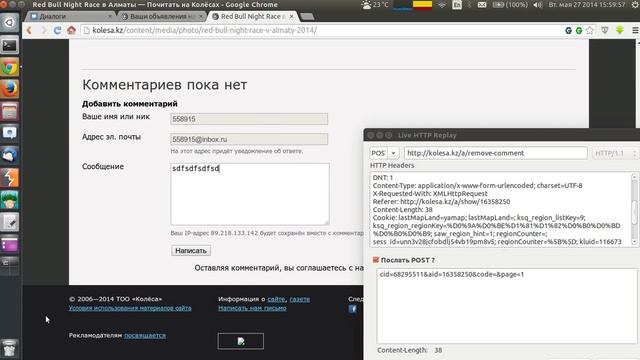The image size is (640, 360).
Task: Open the mail indicator in top panel
Action: (482, 5)
